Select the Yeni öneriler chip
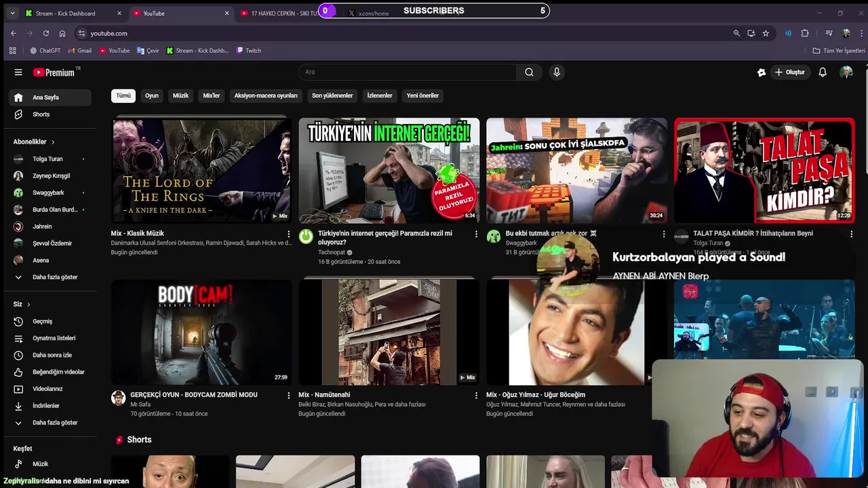This screenshot has height=488, width=868. coord(422,96)
